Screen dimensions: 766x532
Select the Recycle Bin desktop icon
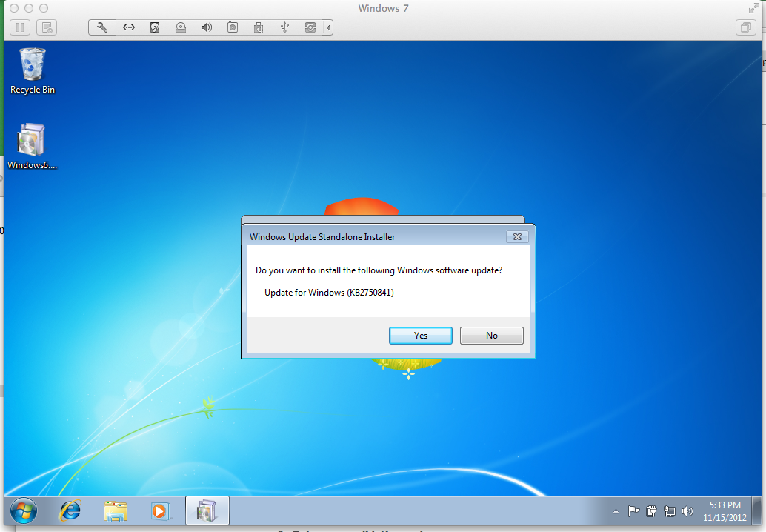[x=33, y=71]
